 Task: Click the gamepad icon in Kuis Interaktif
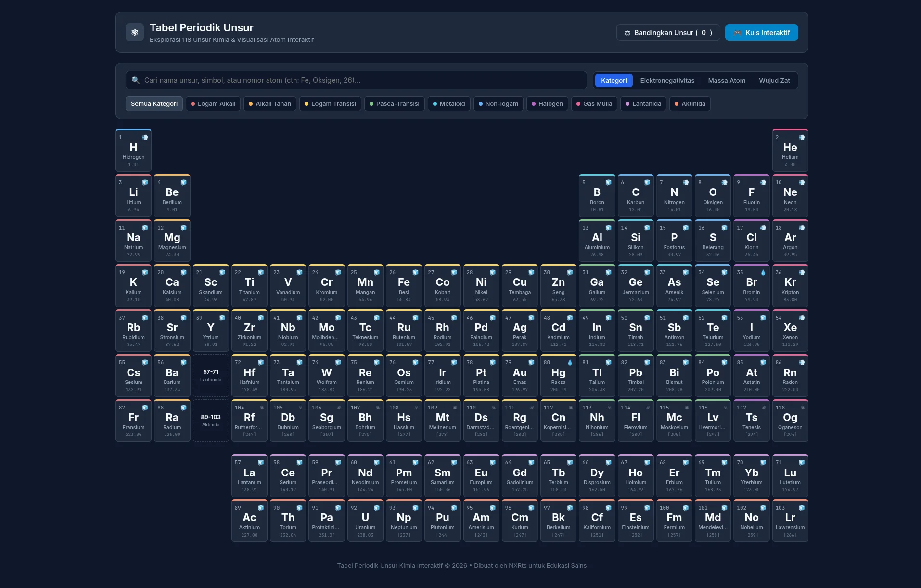pyautogui.click(x=737, y=33)
